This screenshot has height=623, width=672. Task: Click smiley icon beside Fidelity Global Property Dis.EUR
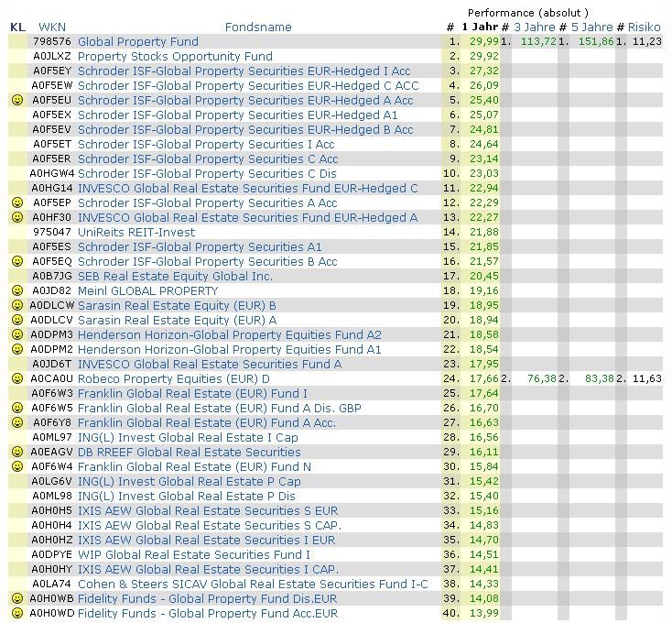pos(17,598)
